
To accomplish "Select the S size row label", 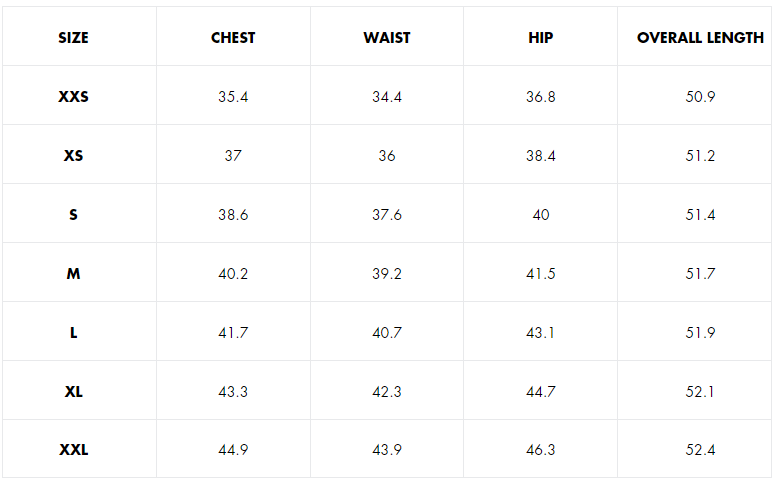I will click(x=73, y=215).
